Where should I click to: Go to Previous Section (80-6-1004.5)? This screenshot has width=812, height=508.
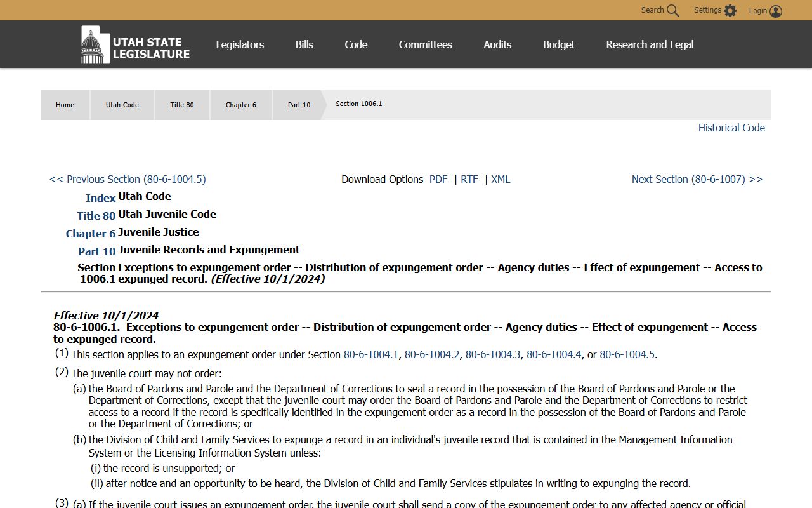pos(128,179)
